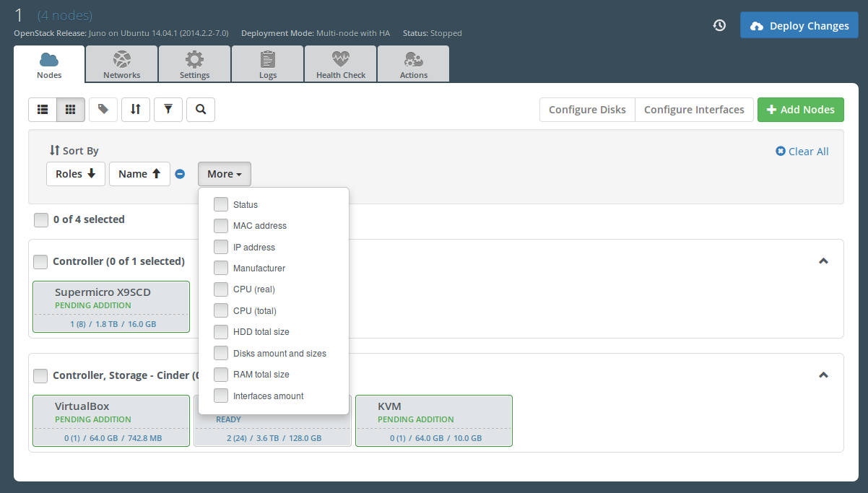This screenshot has height=493, width=868.
Task: Open the Networks tab
Action: pos(121,65)
